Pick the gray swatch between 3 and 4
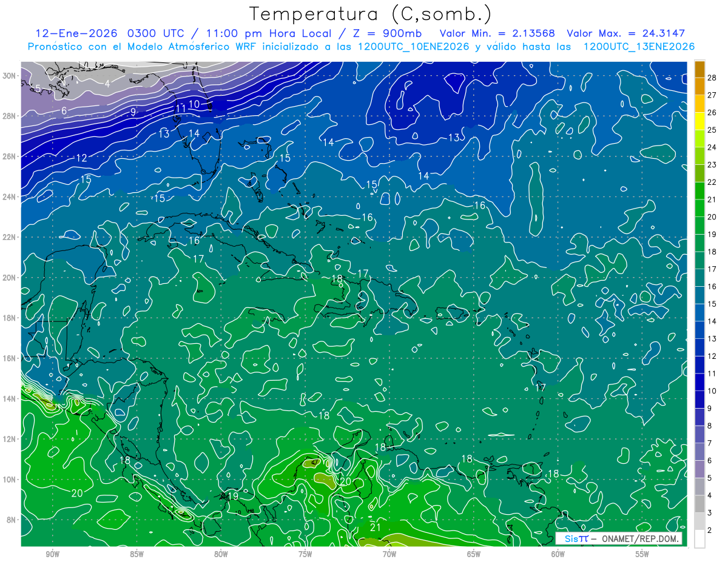Screen dimensions: 728x562 coord(699,504)
